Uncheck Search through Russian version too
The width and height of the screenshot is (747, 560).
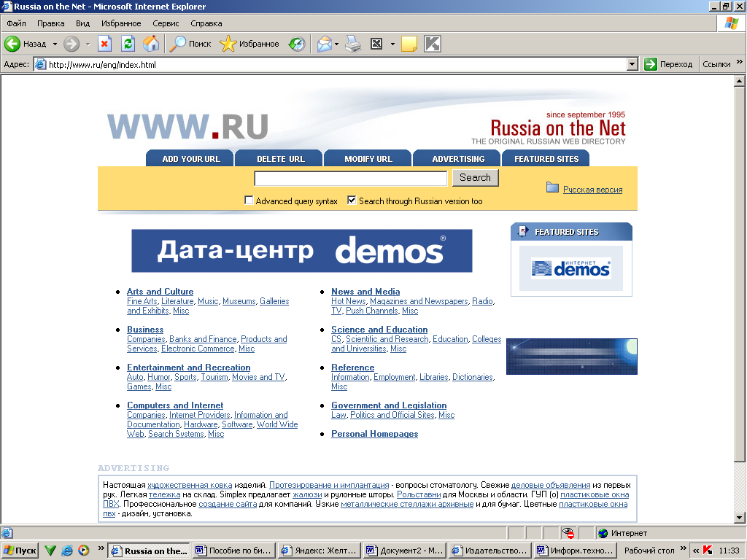click(352, 200)
